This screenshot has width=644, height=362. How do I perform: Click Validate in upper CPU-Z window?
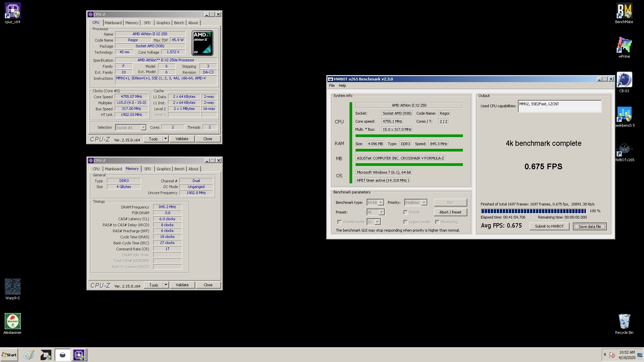tap(182, 139)
